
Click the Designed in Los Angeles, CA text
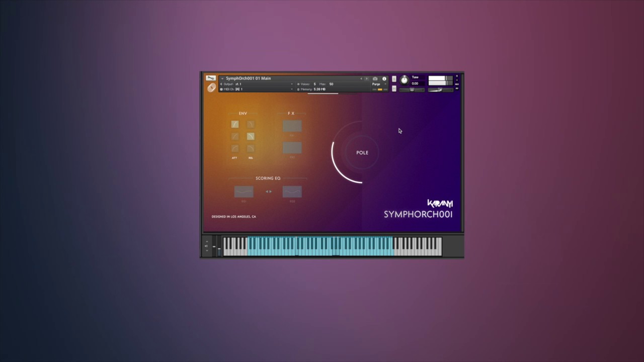point(233,217)
